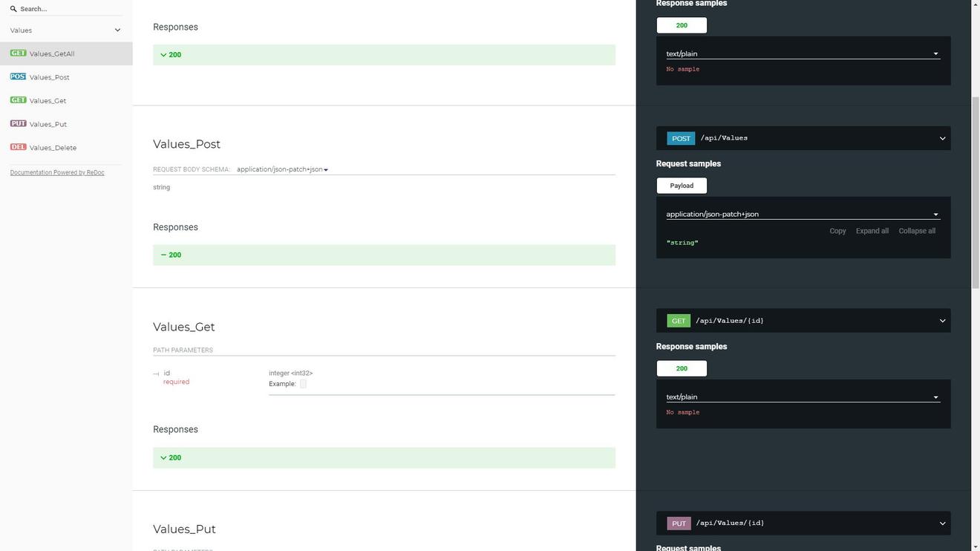Click the PUT label on /api/Values/{id}
Image resolution: width=980 pixels, height=551 pixels.
click(679, 524)
